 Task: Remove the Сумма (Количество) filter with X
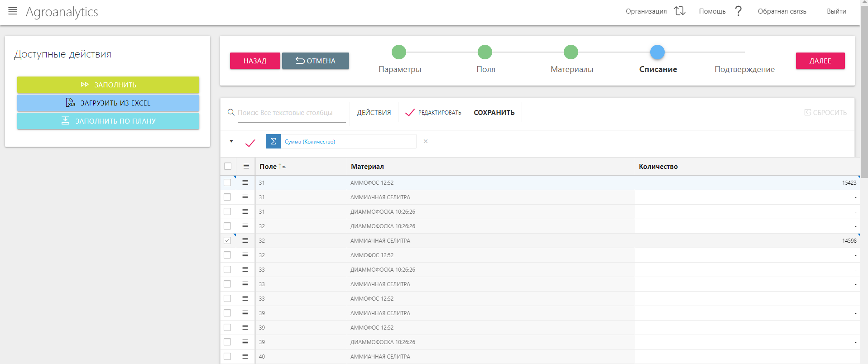(426, 141)
